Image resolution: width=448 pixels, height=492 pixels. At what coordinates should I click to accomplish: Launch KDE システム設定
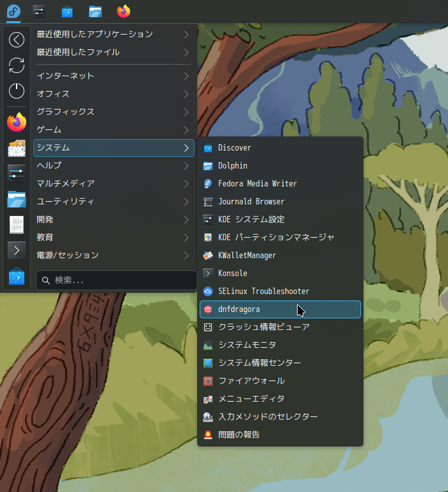point(280,219)
